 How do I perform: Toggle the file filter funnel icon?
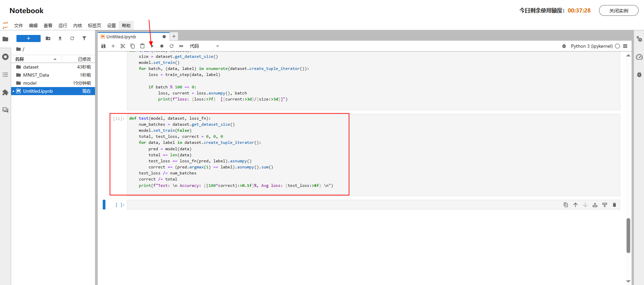click(x=84, y=38)
